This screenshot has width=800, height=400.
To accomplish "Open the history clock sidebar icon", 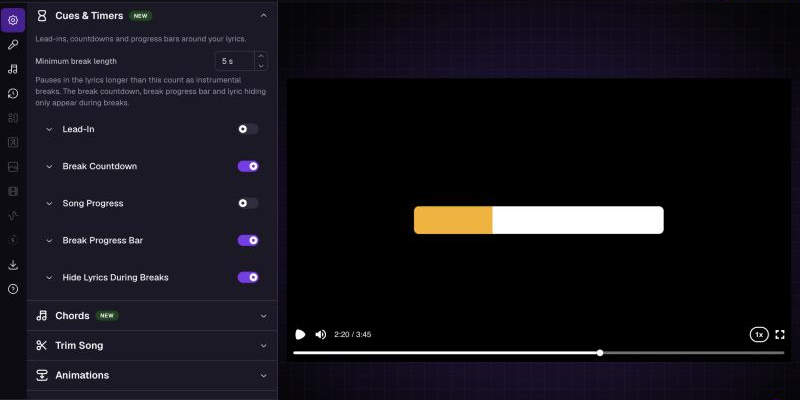I will 13,93.
